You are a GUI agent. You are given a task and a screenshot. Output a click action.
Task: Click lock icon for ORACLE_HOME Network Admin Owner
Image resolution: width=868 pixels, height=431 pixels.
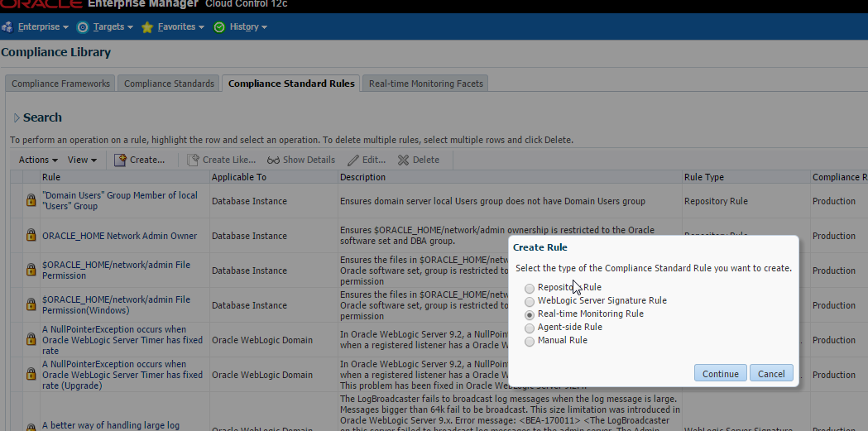click(x=31, y=235)
